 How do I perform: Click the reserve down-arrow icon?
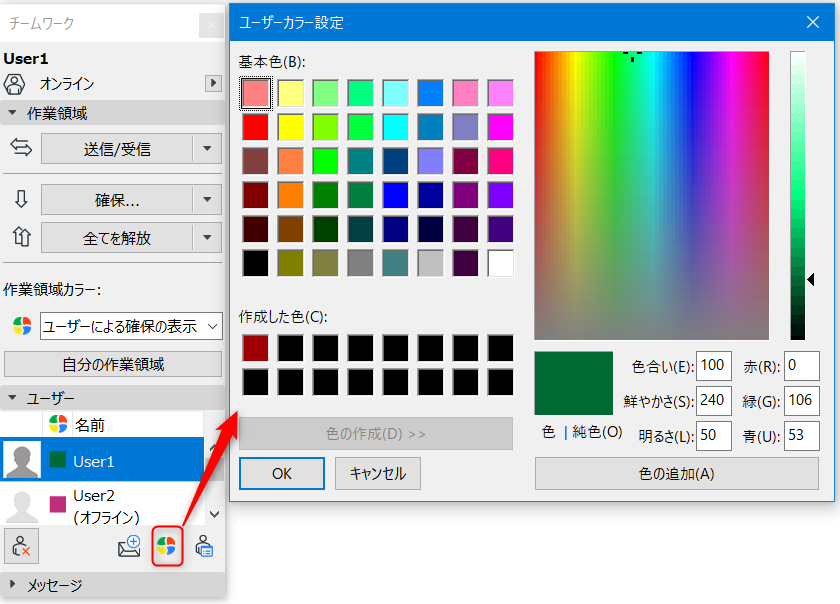(x=21, y=199)
